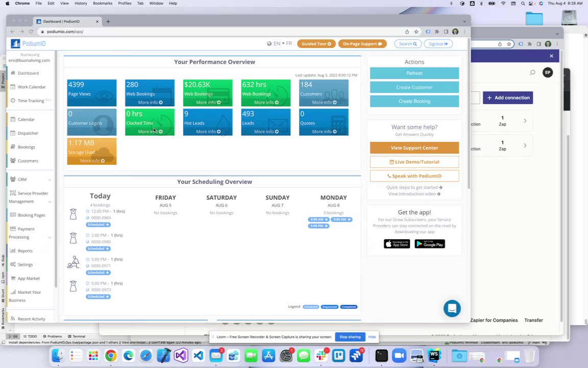Viewport: 588px width, 368px height.
Task: Switch the language to FR
Action: point(289,43)
